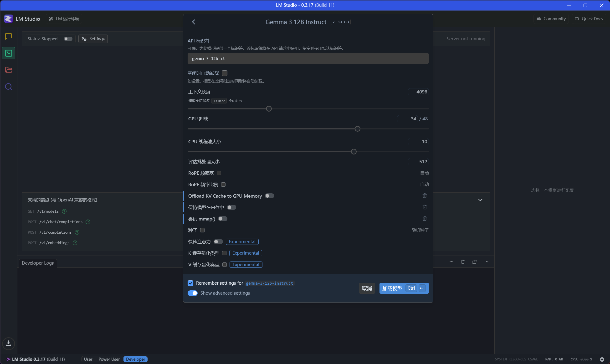Turn on 保持模型在内存中 toggle
The width and height of the screenshot is (610, 364).
[231, 208]
